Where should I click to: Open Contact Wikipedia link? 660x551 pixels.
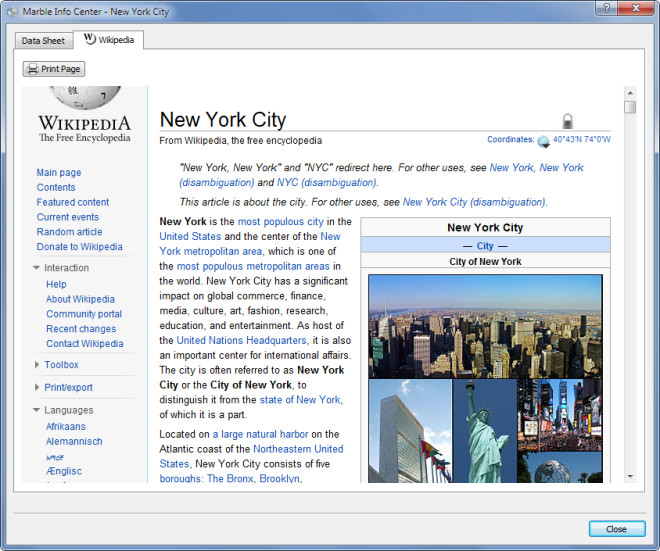click(85, 343)
